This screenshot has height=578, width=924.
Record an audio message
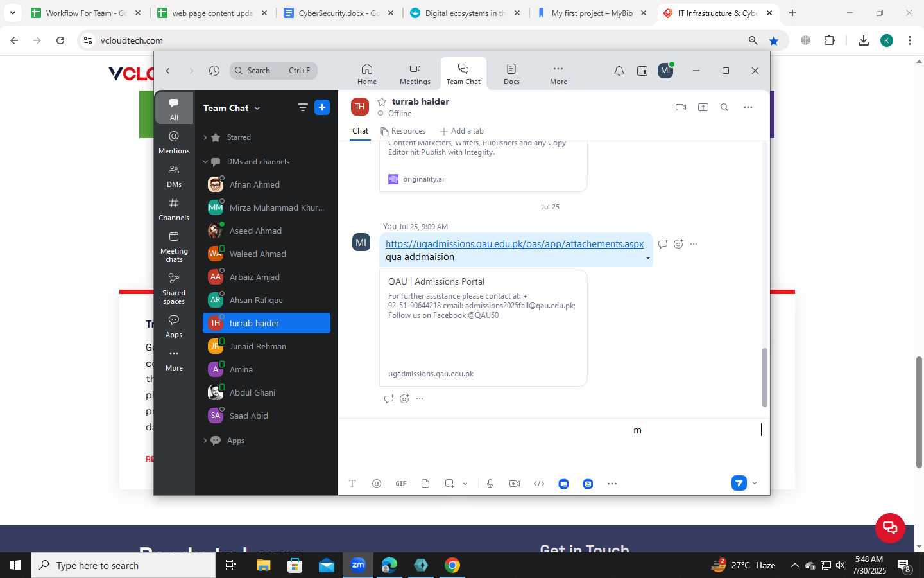tap(490, 484)
